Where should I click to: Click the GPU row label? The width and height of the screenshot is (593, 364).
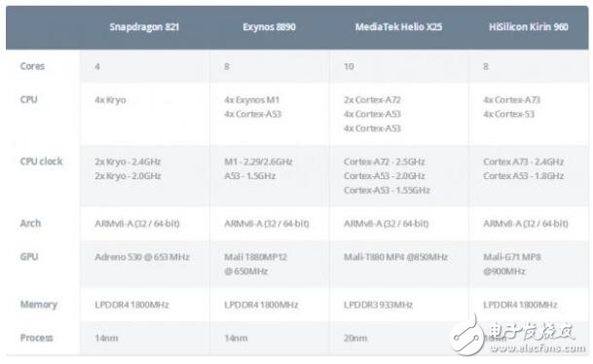click(x=29, y=257)
